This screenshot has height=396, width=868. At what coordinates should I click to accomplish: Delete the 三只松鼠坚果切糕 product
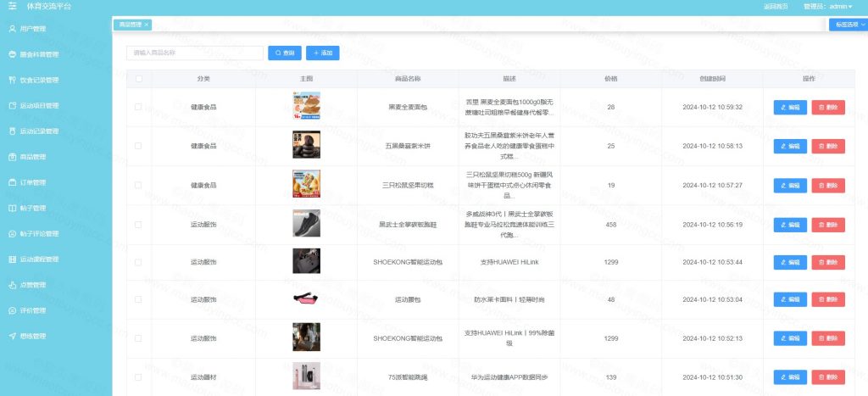[828, 186]
